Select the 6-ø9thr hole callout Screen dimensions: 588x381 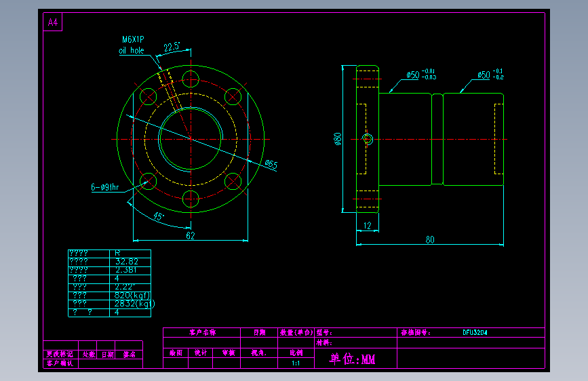[x=105, y=186]
